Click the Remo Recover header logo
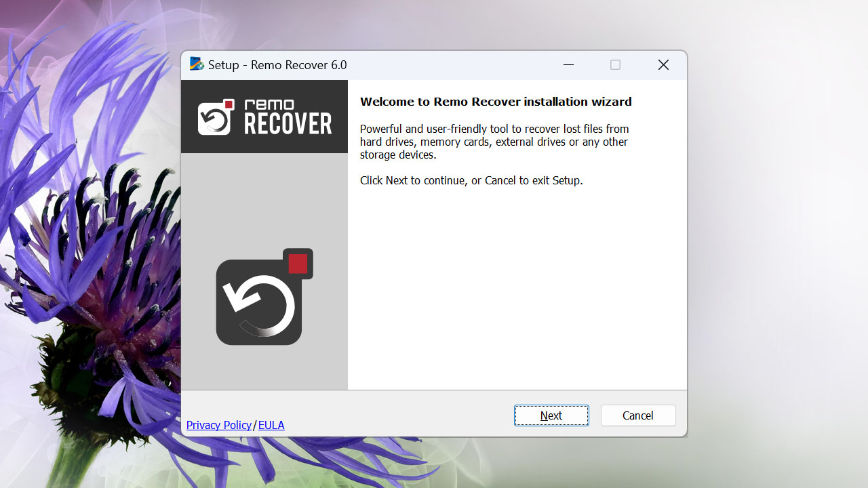 (x=264, y=117)
